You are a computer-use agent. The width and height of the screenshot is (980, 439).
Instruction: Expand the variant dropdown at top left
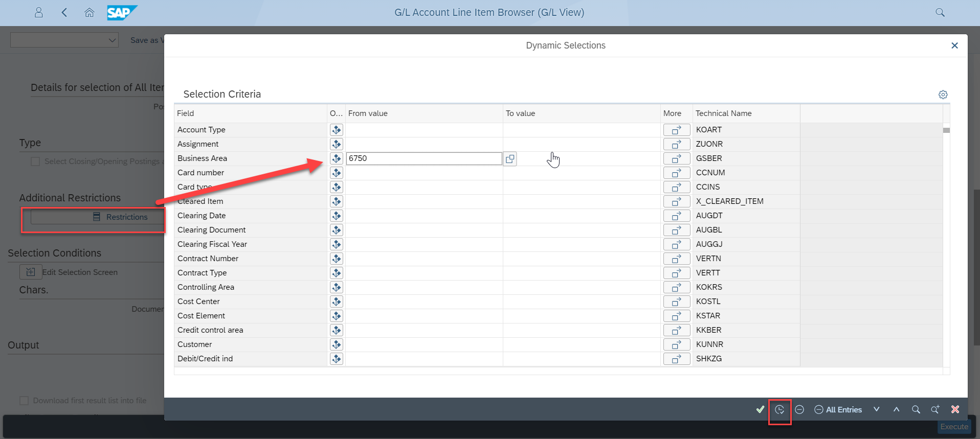click(x=112, y=40)
